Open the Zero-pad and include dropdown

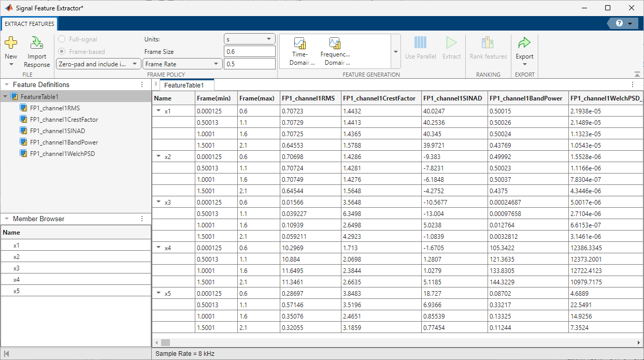(98, 64)
